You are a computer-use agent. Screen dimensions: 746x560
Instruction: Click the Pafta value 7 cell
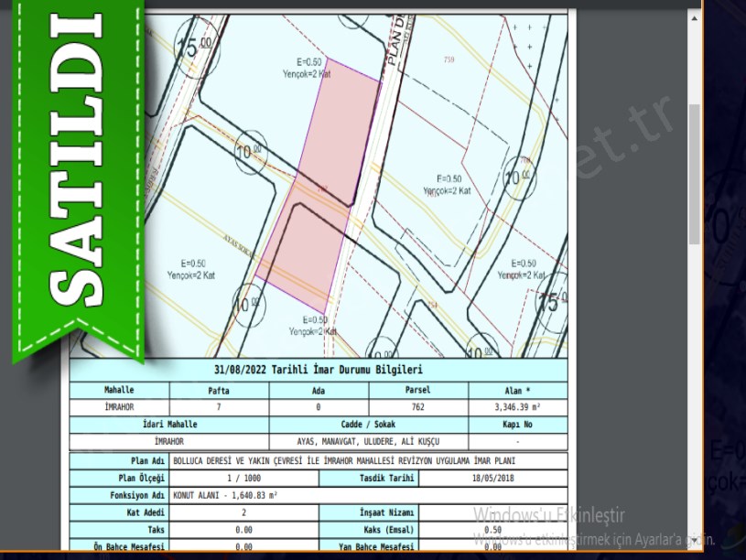point(219,407)
